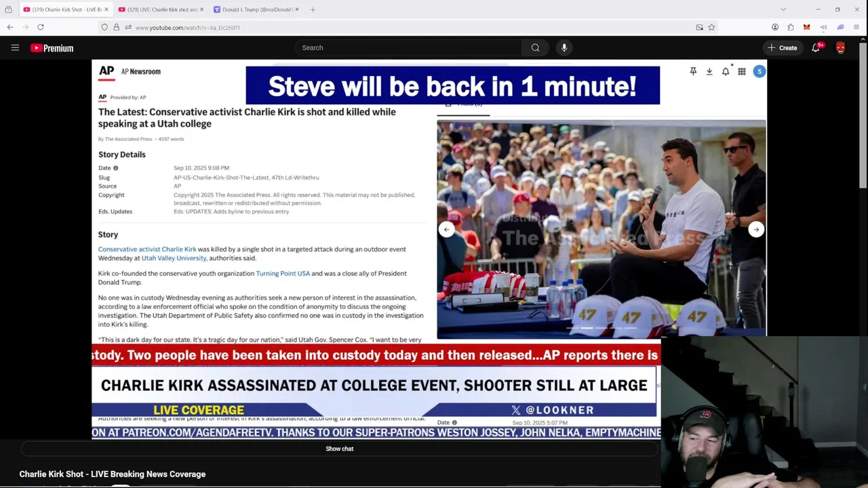Screen dimensions: 868x488
Task: Open Firefox View at tab strip start
Action: click(8, 9)
